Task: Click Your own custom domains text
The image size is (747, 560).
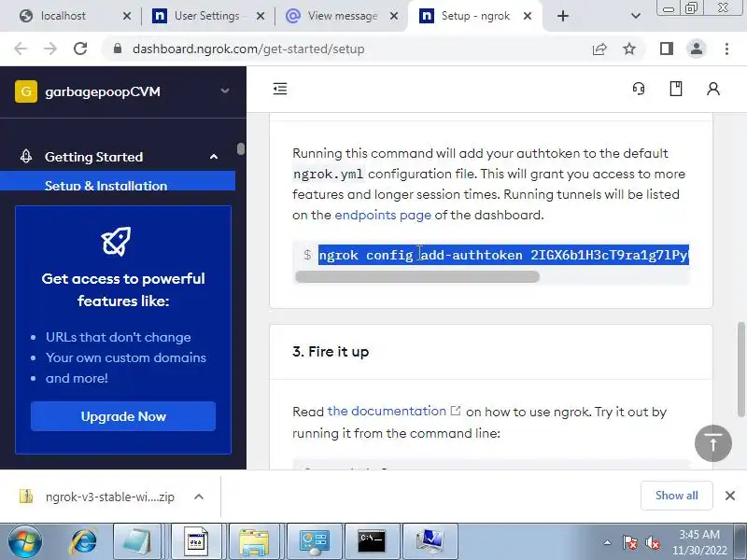Action: [126, 357]
